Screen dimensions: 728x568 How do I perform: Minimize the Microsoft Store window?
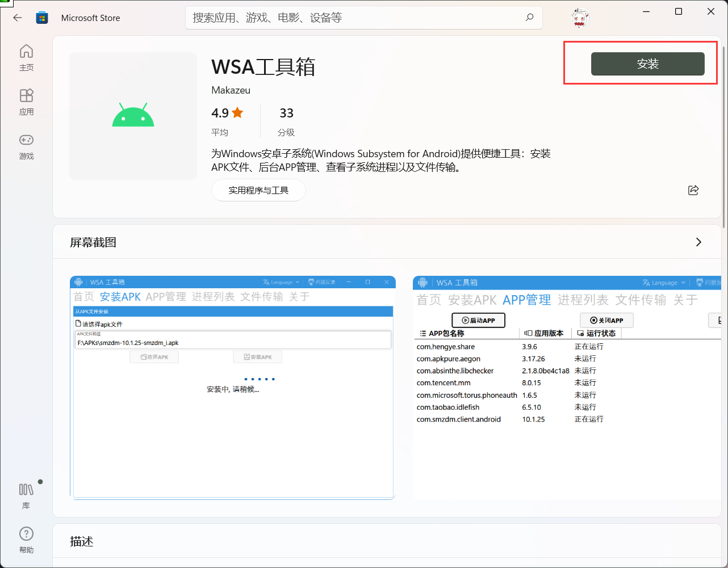coord(646,11)
